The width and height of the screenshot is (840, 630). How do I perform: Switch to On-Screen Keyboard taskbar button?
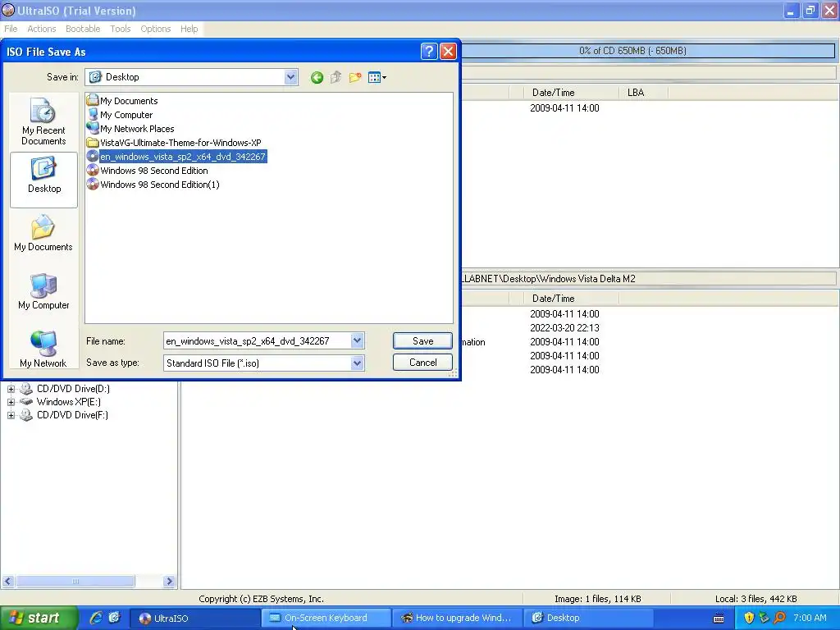pyautogui.click(x=326, y=619)
